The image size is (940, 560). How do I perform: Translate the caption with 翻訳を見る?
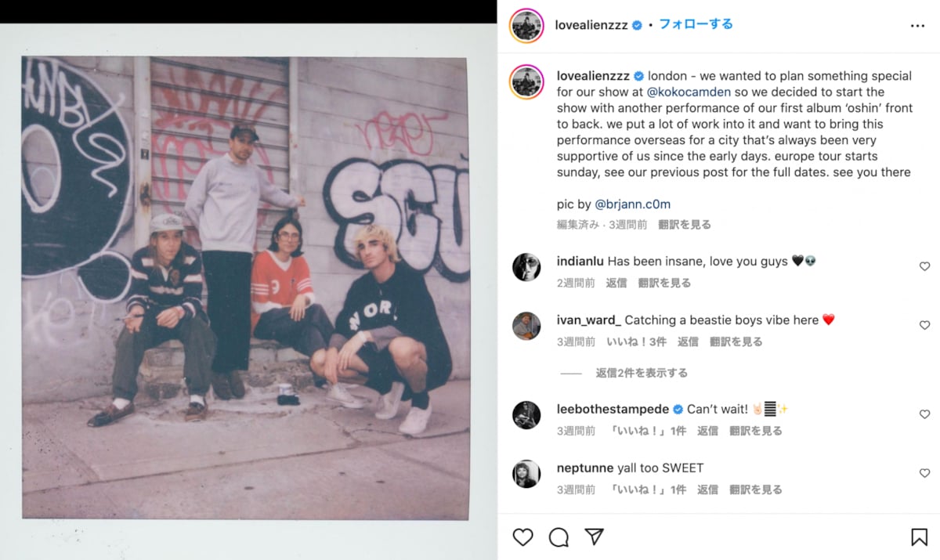click(x=685, y=224)
